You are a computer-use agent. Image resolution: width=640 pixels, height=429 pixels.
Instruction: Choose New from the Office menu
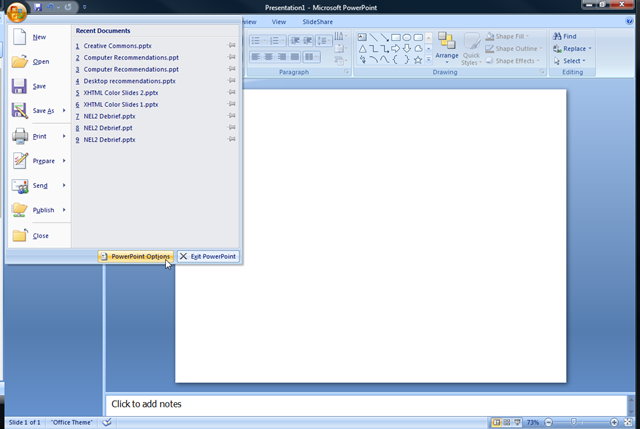click(x=39, y=37)
